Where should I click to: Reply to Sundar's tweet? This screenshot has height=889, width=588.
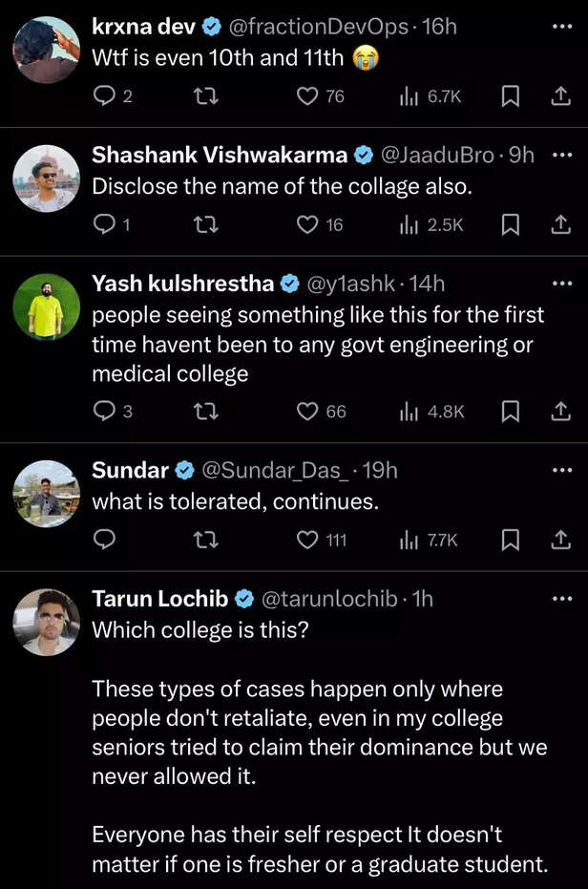(x=104, y=540)
